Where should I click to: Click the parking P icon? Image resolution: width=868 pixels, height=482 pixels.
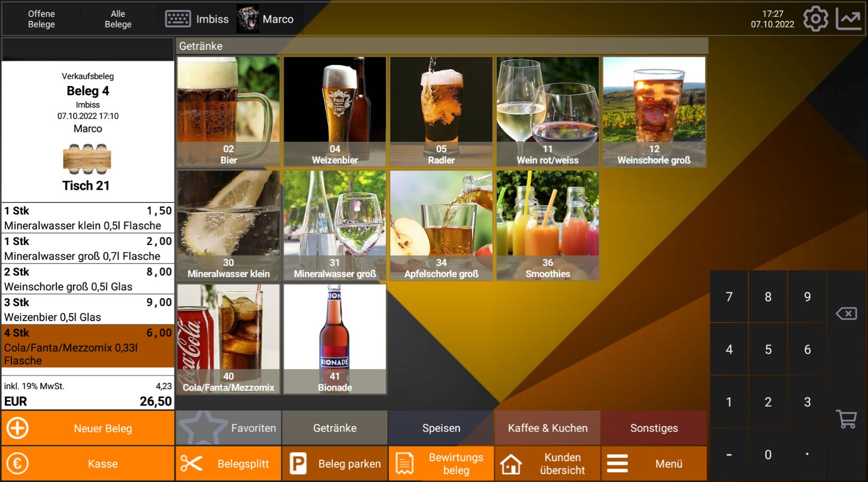click(298, 464)
